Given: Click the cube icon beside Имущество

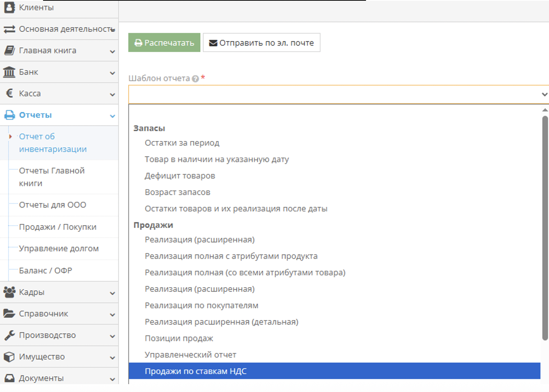Looking at the screenshot, I should (9, 357).
